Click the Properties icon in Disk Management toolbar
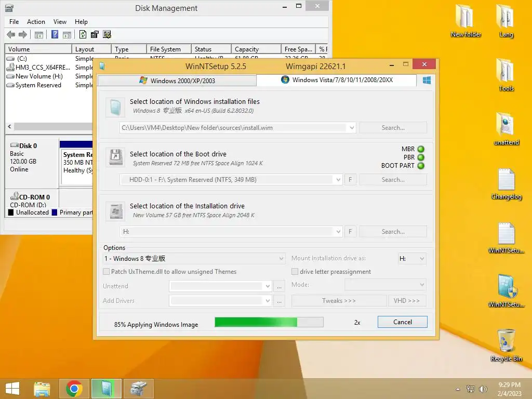This screenshot has height=399, width=532. 95,34
